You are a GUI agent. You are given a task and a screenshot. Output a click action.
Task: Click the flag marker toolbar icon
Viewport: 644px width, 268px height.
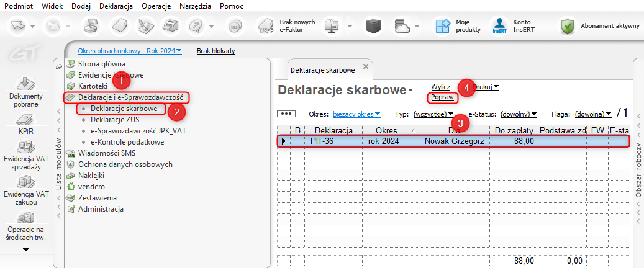(x=89, y=26)
